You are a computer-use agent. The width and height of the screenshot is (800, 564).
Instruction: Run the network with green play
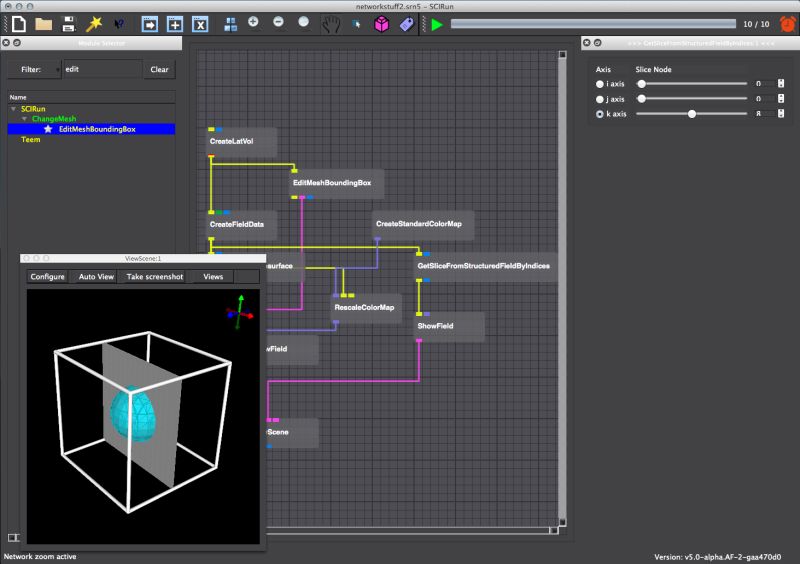437,24
